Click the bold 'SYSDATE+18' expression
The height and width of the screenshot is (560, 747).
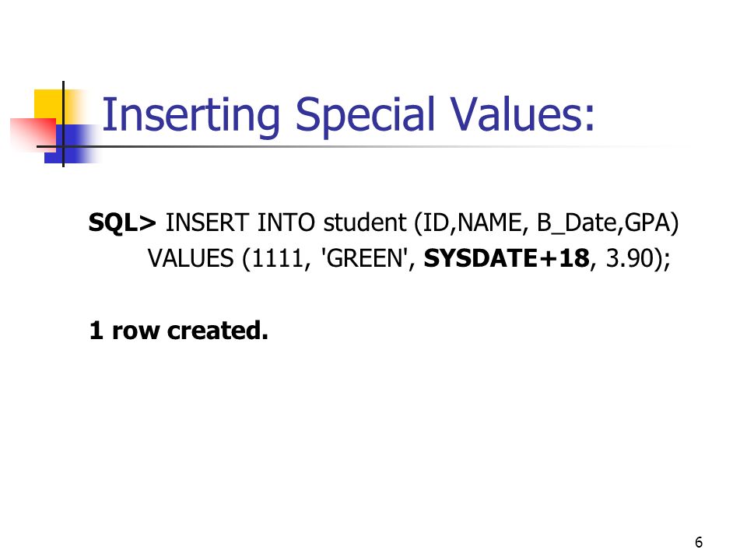[507, 258]
